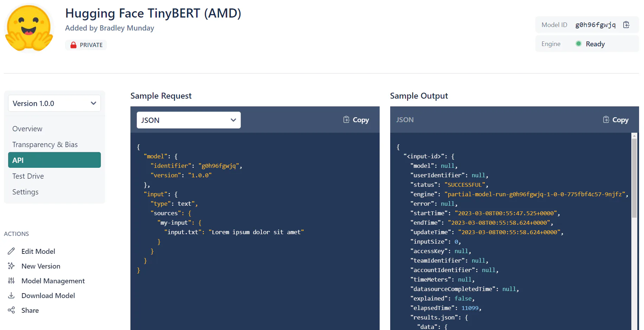Click the Share action link
The width and height of the screenshot is (644, 330).
click(30, 310)
